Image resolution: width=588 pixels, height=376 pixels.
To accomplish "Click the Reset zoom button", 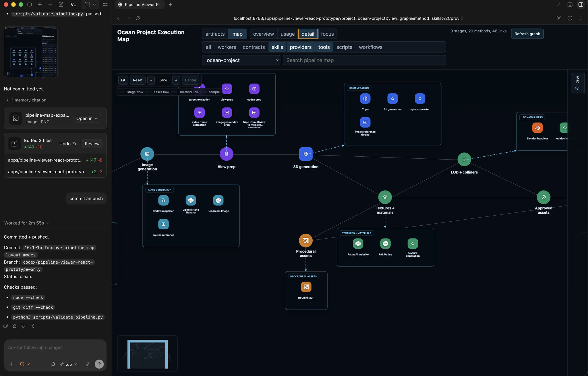I will [138, 80].
